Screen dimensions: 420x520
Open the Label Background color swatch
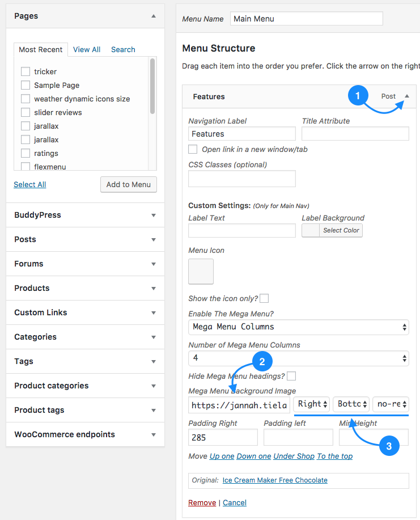point(311,230)
